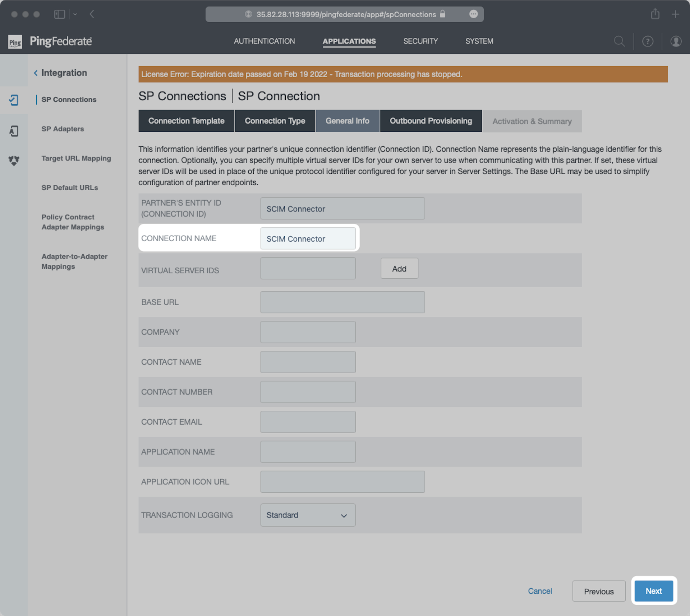Open the user account profile icon
The height and width of the screenshot is (616, 690).
pyautogui.click(x=676, y=41)
